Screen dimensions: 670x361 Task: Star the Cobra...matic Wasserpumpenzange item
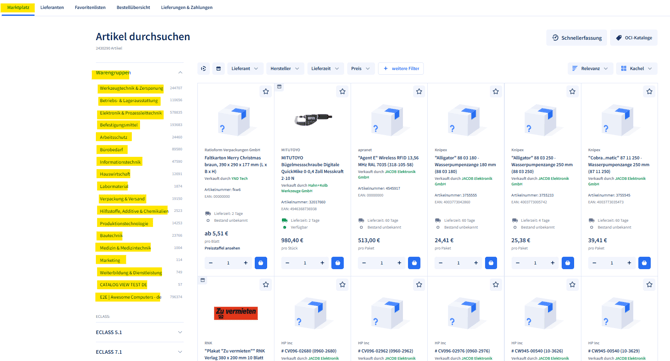pos(649,91)
